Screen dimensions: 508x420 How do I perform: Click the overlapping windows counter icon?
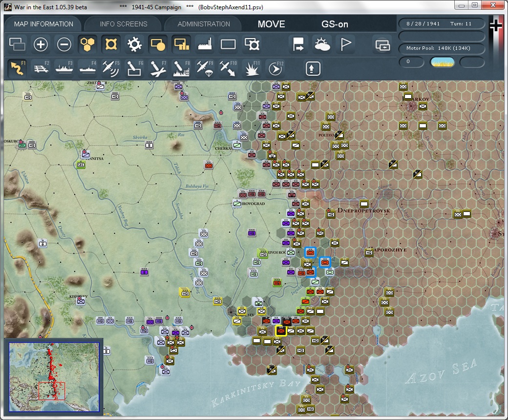click(x=17, y=44)
